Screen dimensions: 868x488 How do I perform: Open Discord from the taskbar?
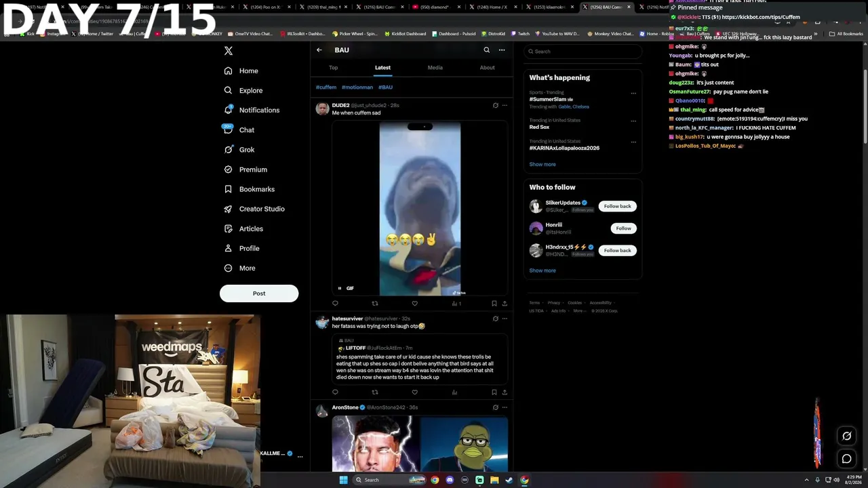(x=450, y=480)
